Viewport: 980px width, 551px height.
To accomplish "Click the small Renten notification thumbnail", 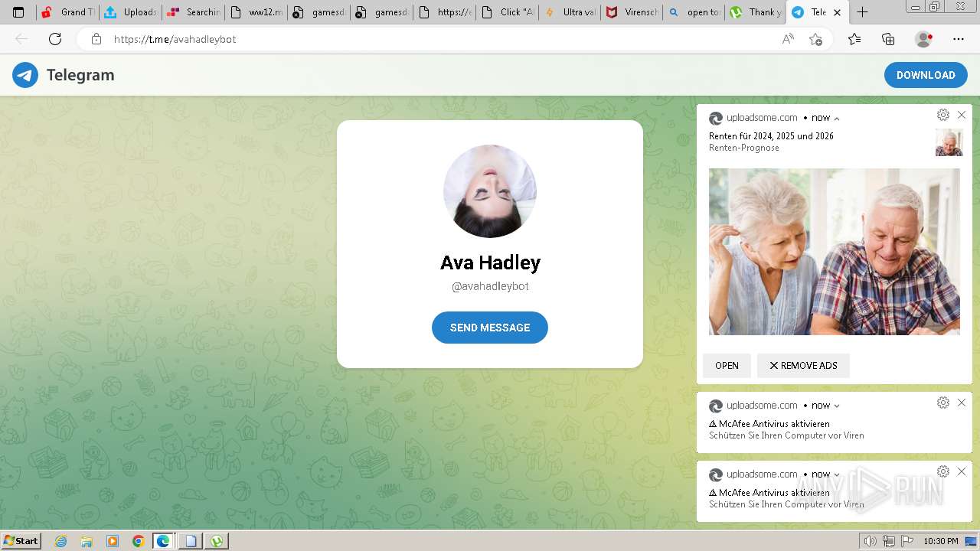I will pos(949,142).
